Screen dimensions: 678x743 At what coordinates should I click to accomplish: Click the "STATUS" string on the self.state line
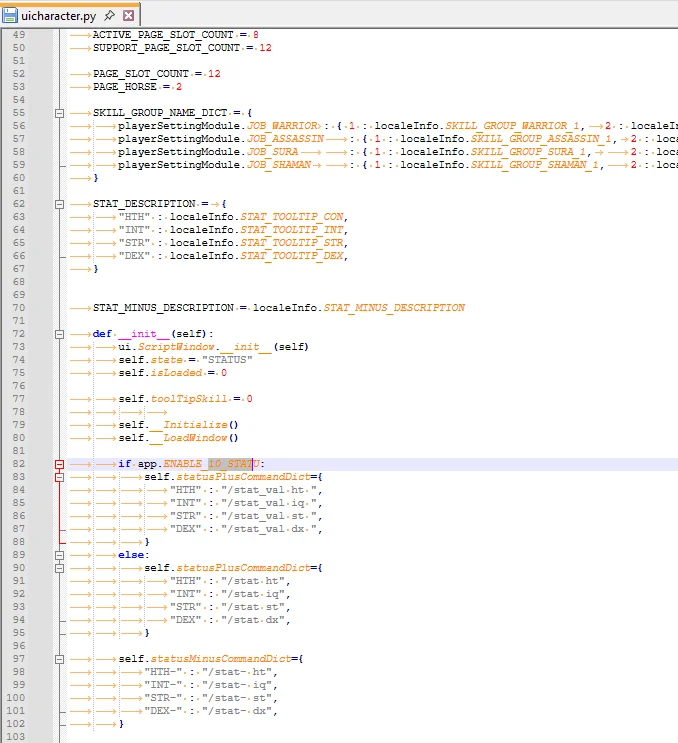tap(227, 360)
